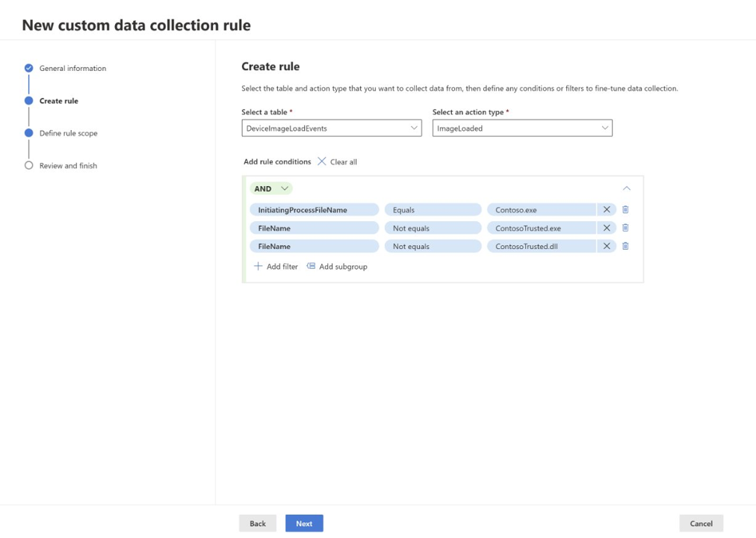This screenshot has height=538, width=756.
Task: Select the Review and finish step
Action: pyautogui.click(x=68, y=166)
